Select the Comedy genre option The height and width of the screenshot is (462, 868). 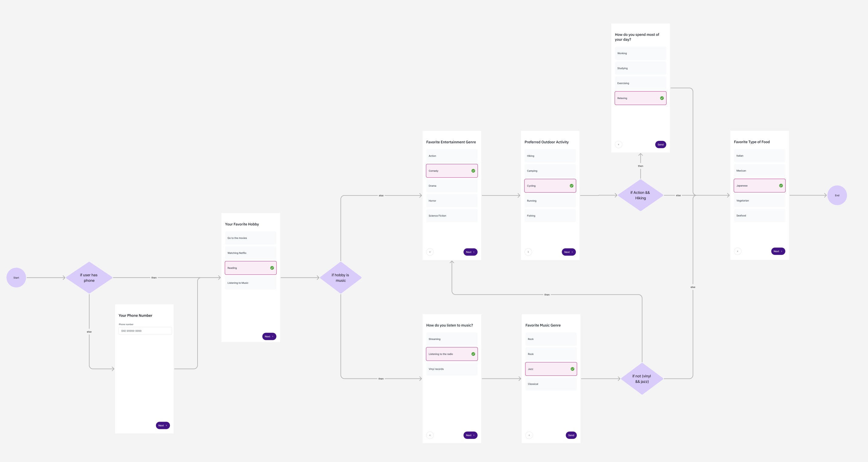(452, 171)
